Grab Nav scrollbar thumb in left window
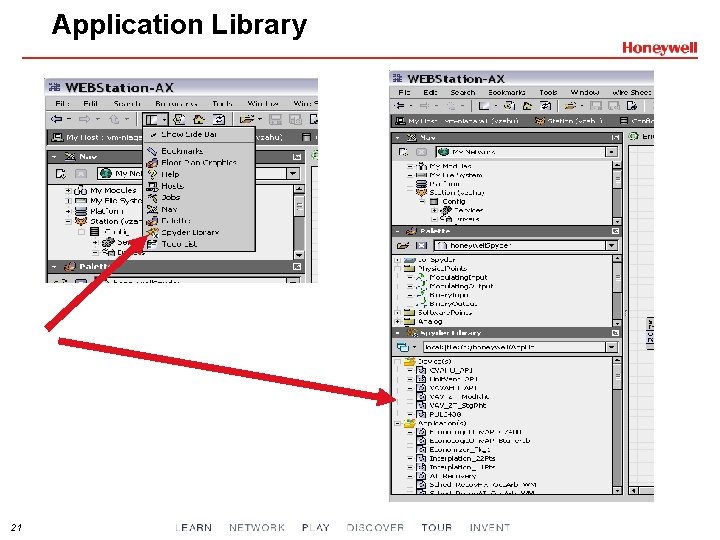Image resolution: width=720 pixels, height=540 pixels. click(x=299, y=207)
